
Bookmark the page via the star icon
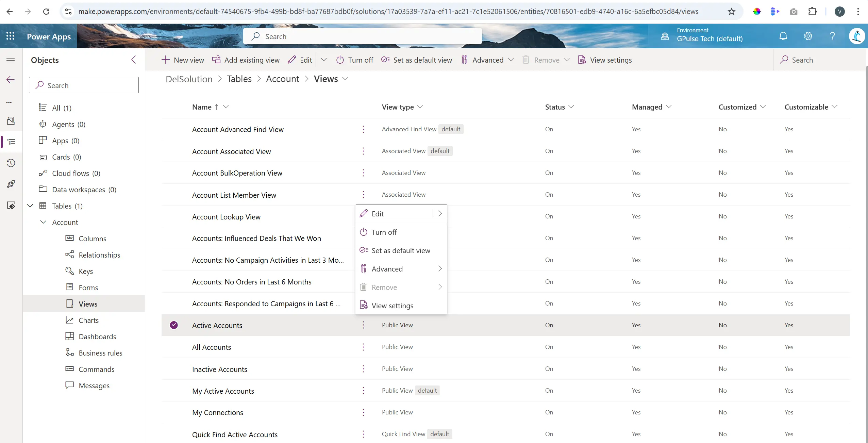coord(731,11)
